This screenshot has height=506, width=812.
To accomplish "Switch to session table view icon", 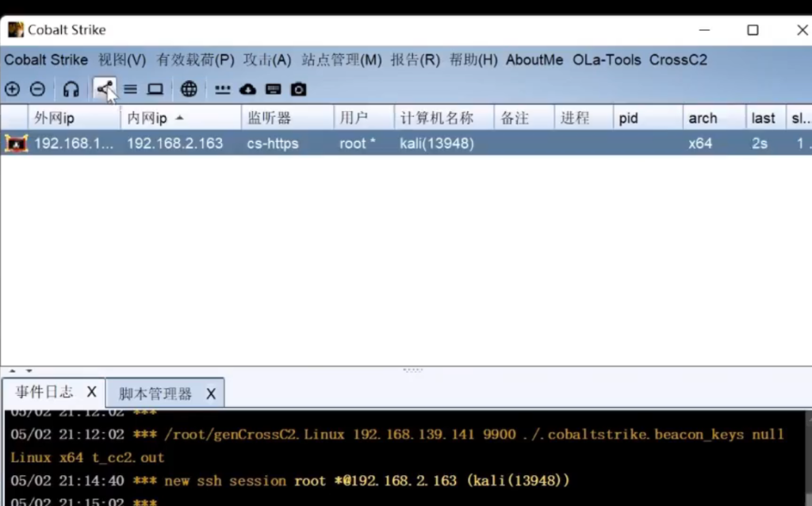I will (131, 89).
